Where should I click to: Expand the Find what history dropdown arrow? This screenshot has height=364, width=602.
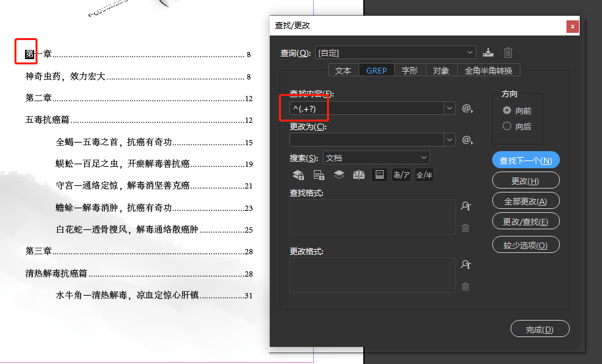click(x=449, y=108)
